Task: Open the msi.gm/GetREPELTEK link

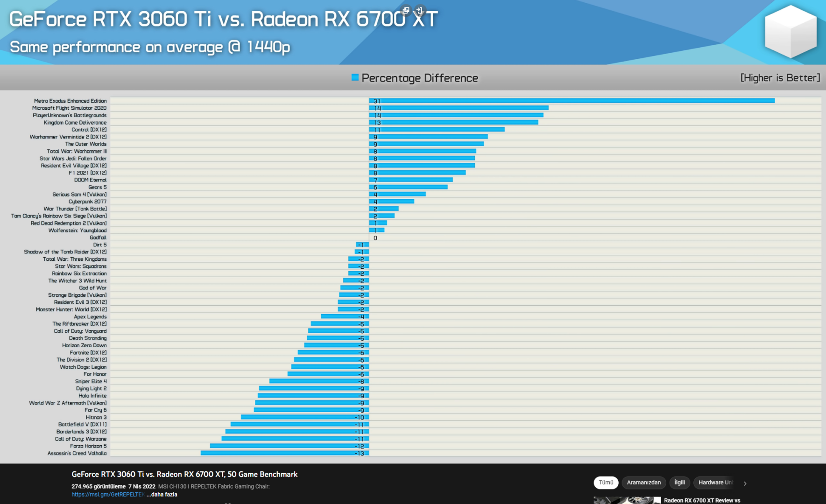Action: point(108,495)
